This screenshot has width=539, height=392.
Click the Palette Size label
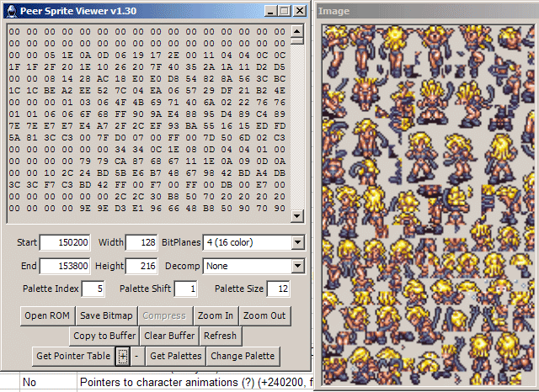tap(239, 289)
